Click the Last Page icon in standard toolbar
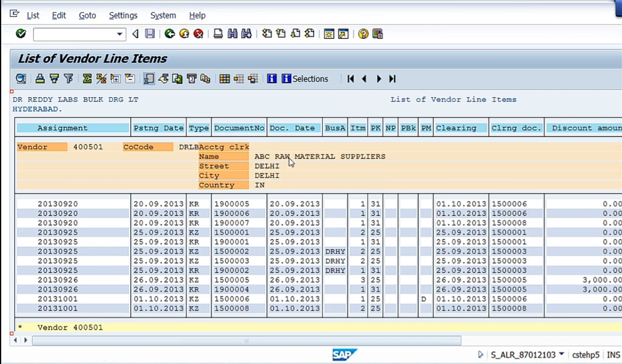This screenshot has height=364, width=622. click(310, 34)
